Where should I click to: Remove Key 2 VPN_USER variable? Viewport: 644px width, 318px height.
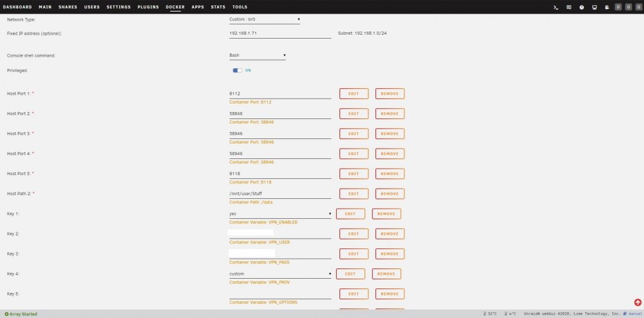point(390,234)
